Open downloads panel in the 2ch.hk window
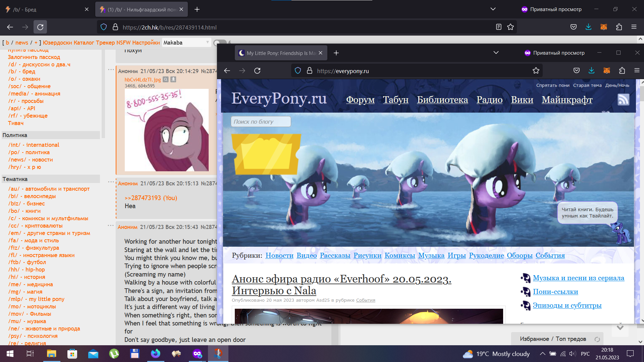This screenshot has height=362, width=644. click(588, 27)
